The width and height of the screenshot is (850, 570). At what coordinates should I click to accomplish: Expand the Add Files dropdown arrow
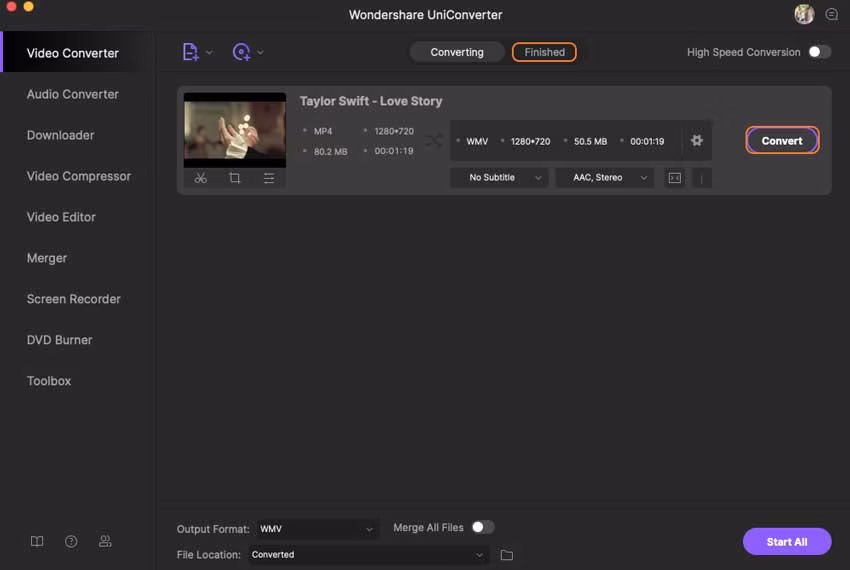(209, 53)
